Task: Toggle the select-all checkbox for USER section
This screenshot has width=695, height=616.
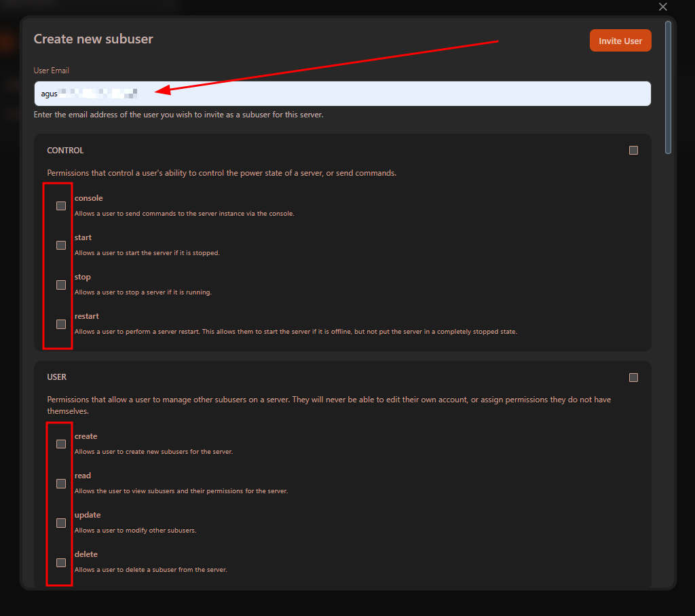Action: 633,377
